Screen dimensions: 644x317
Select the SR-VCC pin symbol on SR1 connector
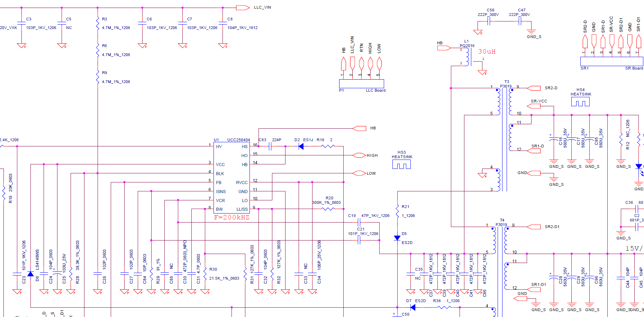click(611, 41)
